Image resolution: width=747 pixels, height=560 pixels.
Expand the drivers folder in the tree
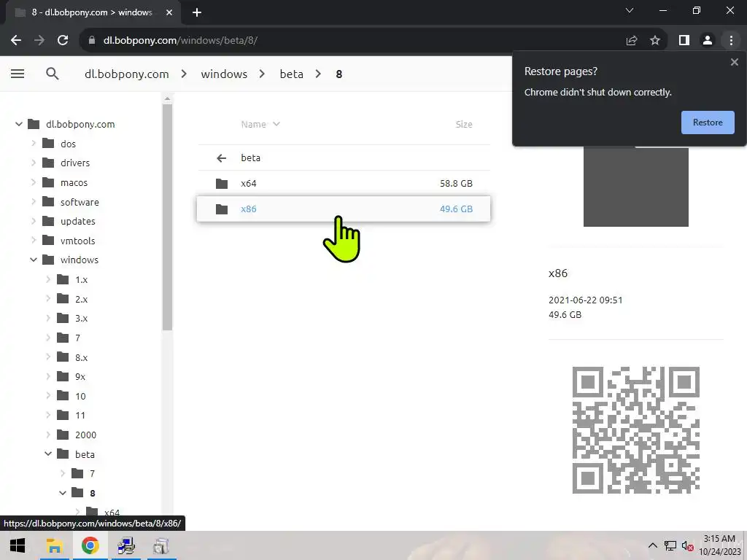point(34,163)
